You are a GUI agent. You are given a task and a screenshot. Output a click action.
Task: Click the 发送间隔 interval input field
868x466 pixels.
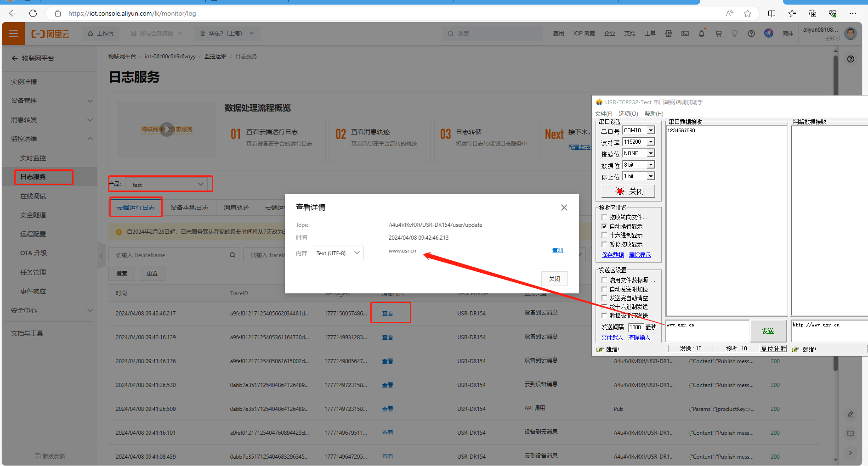click(635, 327)
